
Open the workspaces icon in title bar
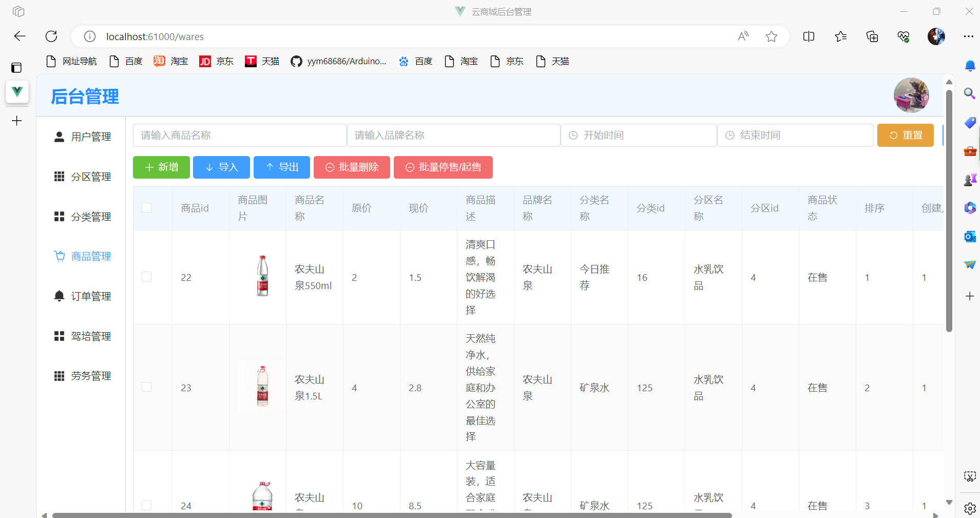point(18,11)
